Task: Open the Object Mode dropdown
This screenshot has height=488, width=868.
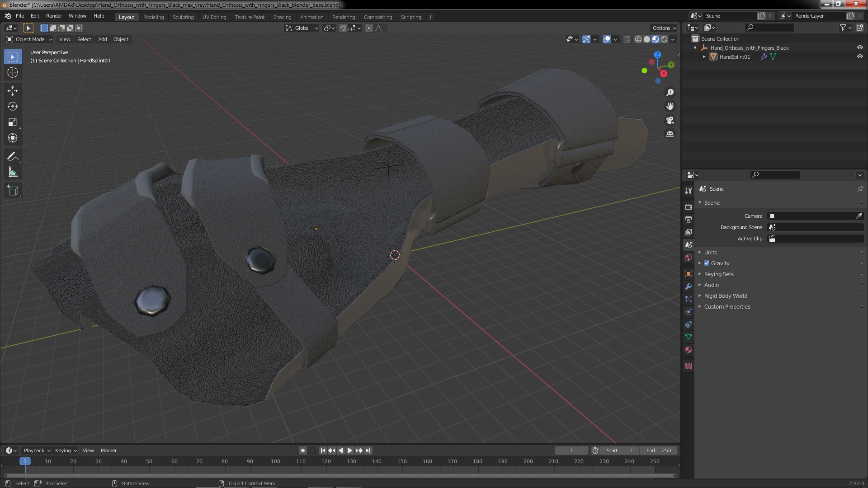Action: (29, 39)
